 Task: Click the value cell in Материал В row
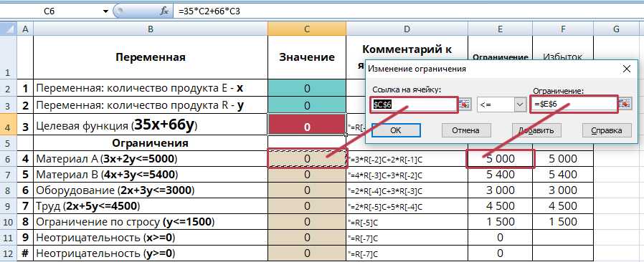tap(307, 175)
